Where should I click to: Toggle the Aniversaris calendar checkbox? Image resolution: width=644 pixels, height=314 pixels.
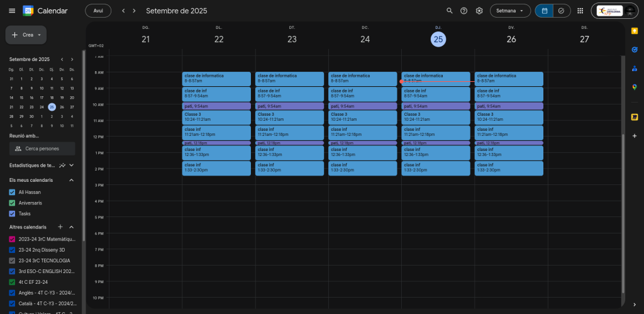(12, 203)
